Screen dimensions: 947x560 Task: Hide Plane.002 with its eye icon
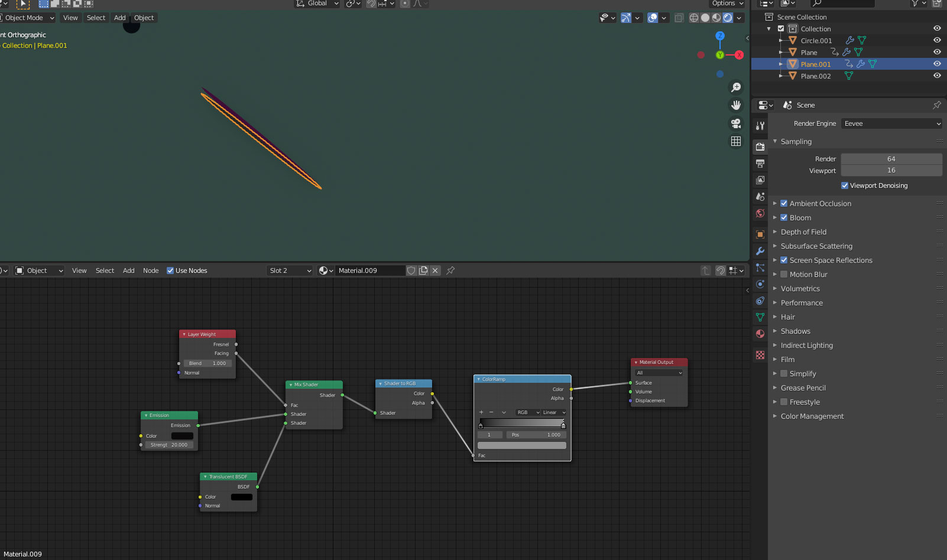[x=937, y=76]
